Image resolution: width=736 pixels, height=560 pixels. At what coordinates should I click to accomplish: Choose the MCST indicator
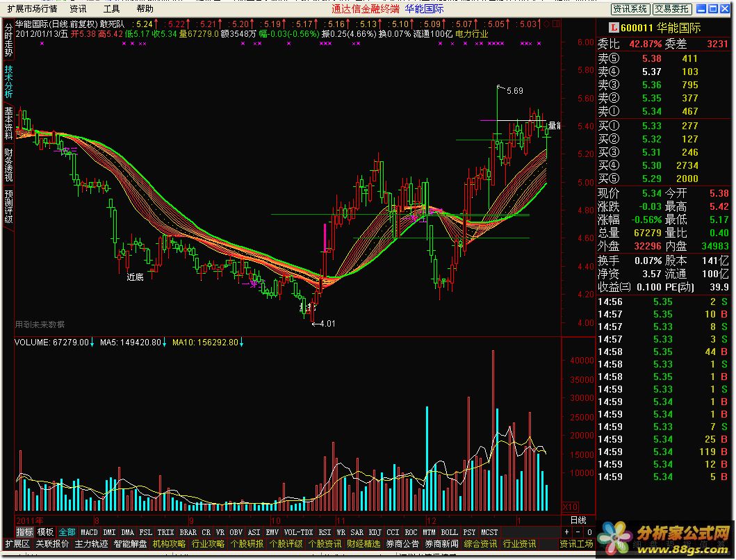(489, 532)
